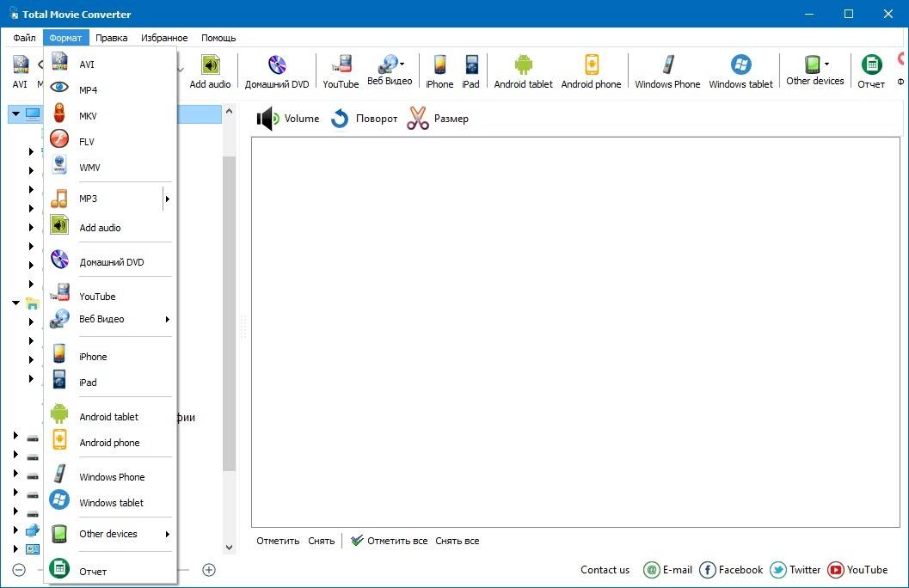The width and height of the screenshot is (909, 588).
Task: Open the MP3 submenu entry
Action: tap(110, 199)
